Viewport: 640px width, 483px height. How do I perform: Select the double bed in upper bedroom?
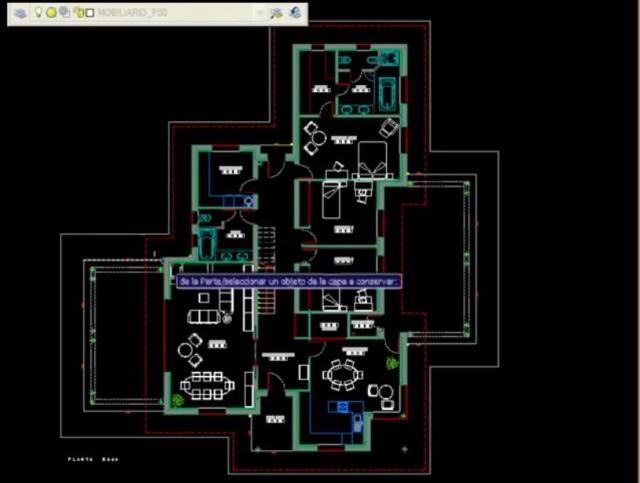(x=372, y=160)
